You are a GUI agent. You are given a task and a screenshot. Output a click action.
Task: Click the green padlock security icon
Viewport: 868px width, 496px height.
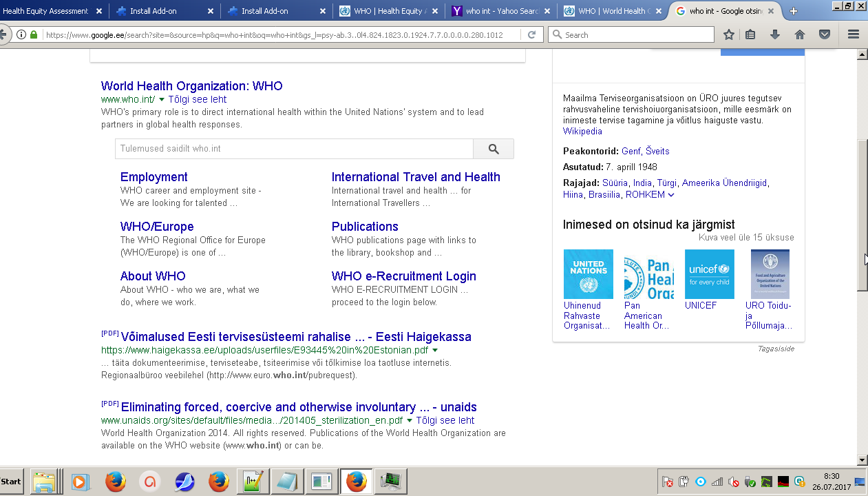click(34, 34)
